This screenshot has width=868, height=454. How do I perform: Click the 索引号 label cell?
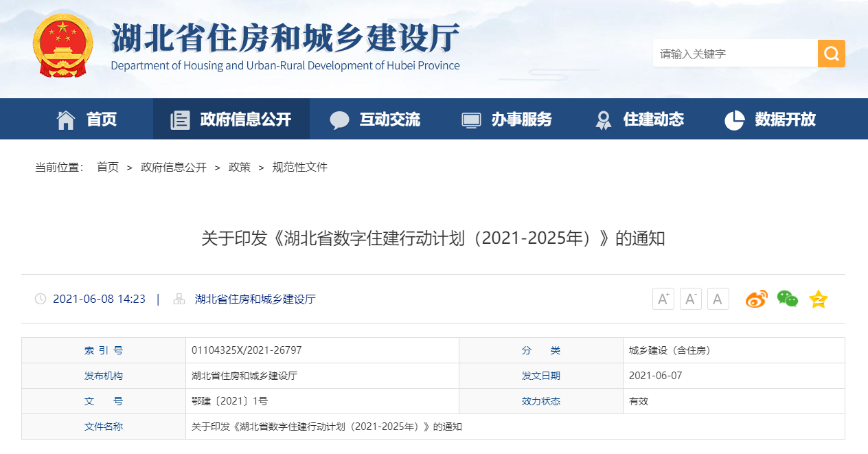[104, 350]
